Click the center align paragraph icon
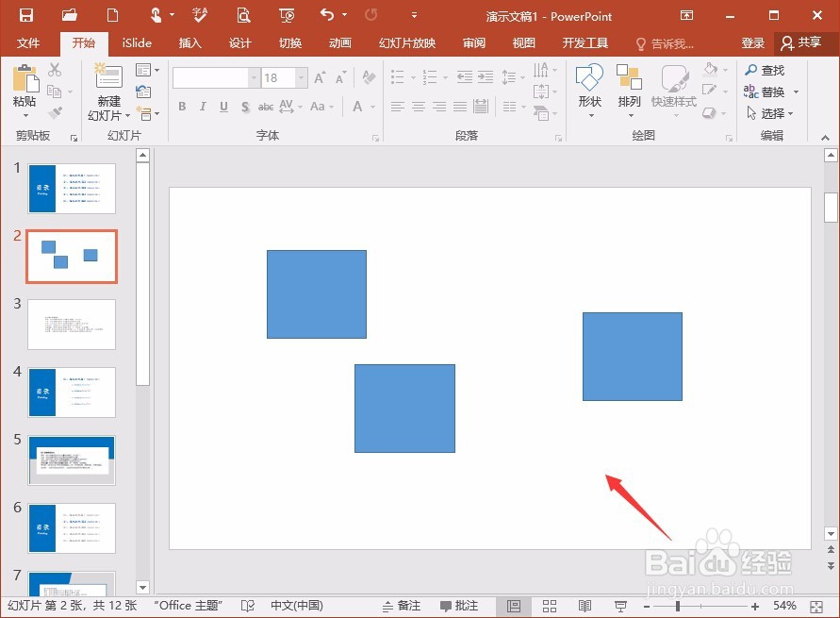 coord(418,107)
